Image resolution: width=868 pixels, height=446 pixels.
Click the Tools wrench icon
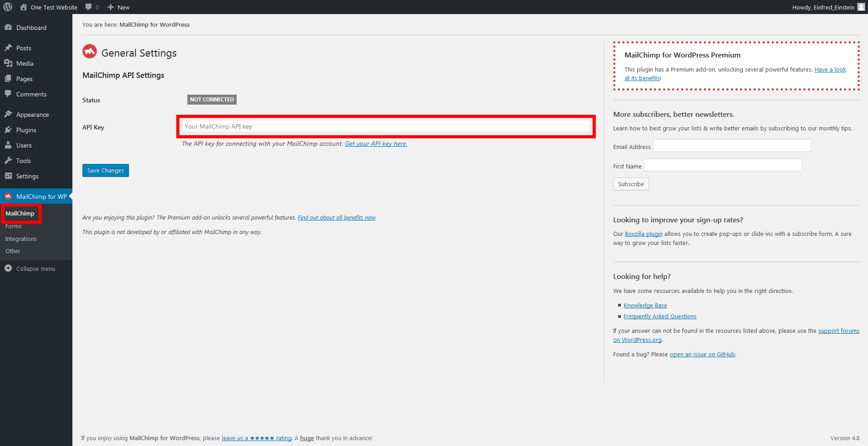click(8, 161)
